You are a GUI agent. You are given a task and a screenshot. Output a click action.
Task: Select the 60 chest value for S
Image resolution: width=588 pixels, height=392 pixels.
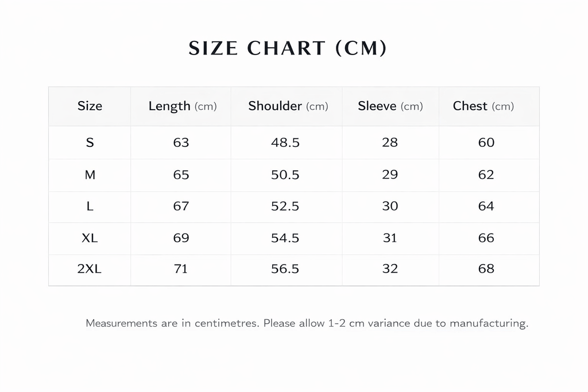click(486, 142)
